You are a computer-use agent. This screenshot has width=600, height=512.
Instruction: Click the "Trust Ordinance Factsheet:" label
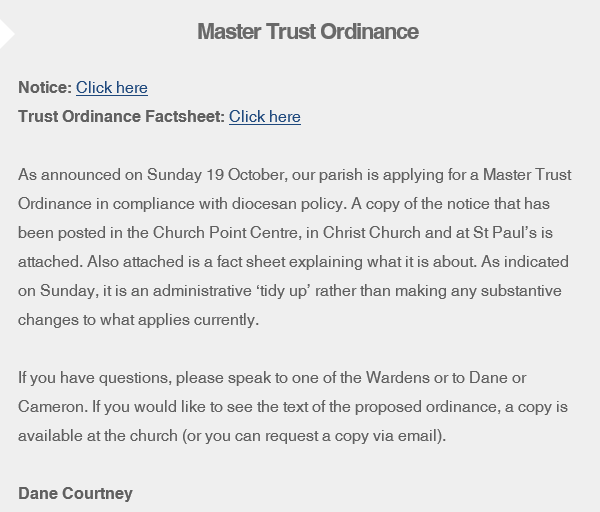point(121,117)
